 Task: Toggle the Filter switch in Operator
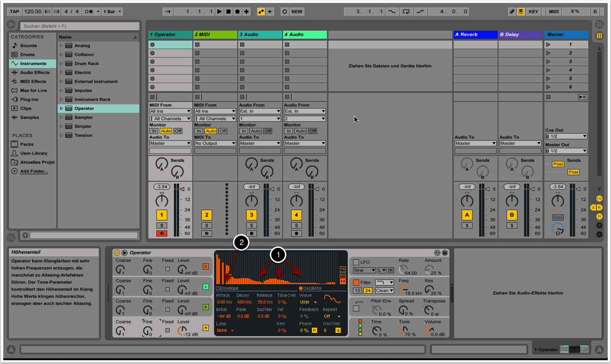[x=356, y=282]
